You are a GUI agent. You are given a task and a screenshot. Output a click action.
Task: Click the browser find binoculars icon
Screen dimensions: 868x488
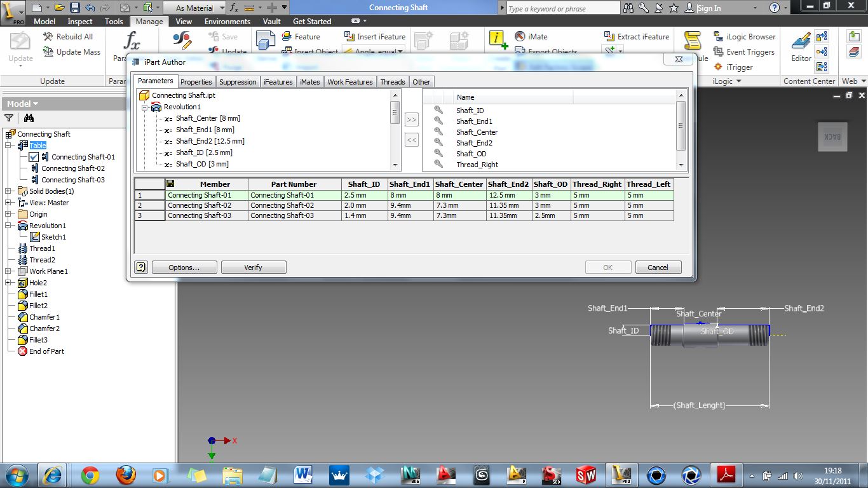29,118
